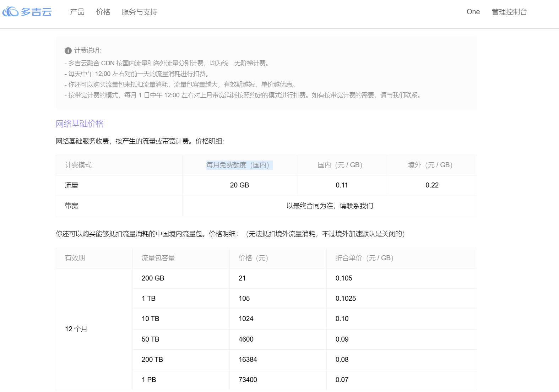
Task: Click the 200 GB package row
Action: point(305,278)
